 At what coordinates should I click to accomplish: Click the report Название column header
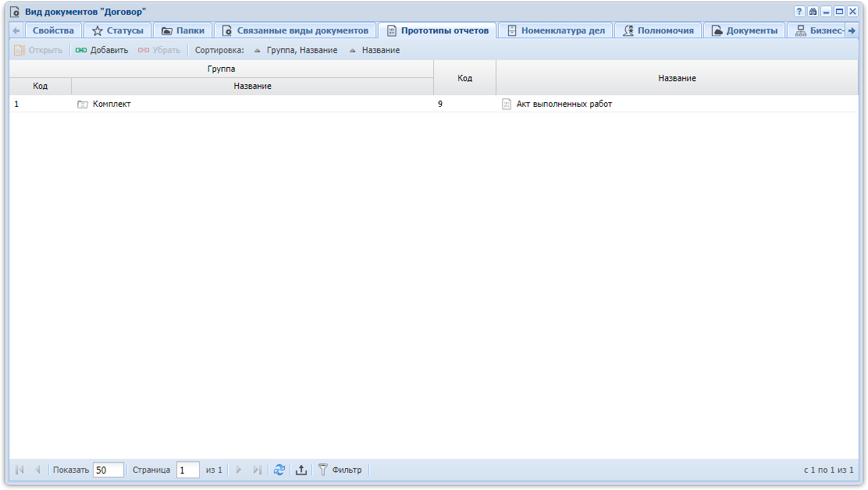coord(677,78)
